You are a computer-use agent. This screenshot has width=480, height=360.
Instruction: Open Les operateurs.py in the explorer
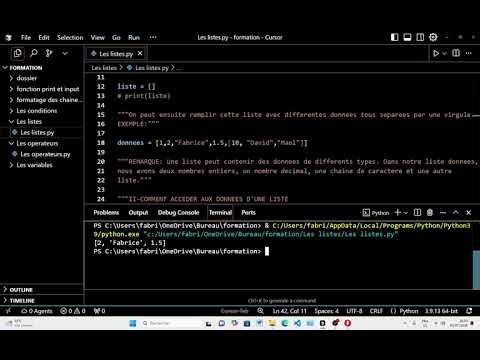click(x=45, y=154)
